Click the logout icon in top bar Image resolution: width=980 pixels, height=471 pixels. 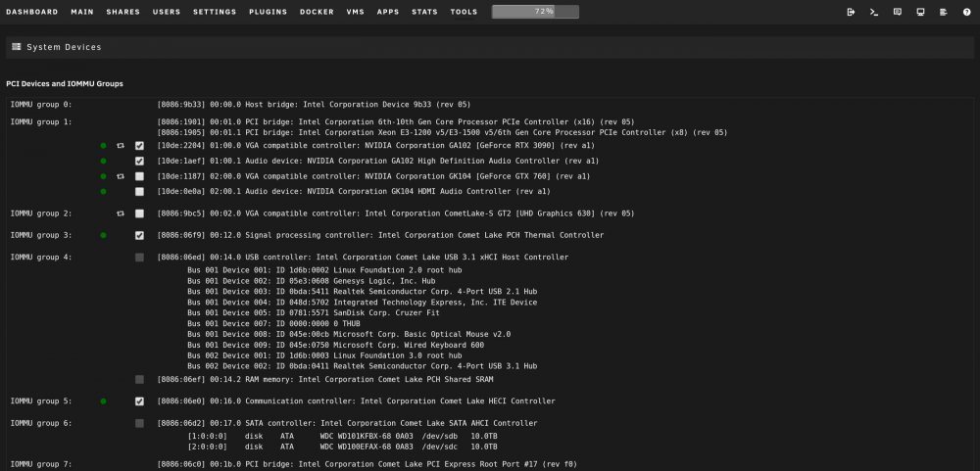(x=851, y=12)
